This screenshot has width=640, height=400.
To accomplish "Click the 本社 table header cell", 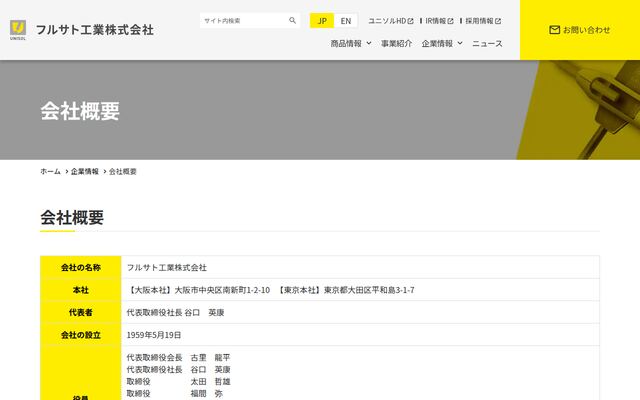I will point(81,290).
